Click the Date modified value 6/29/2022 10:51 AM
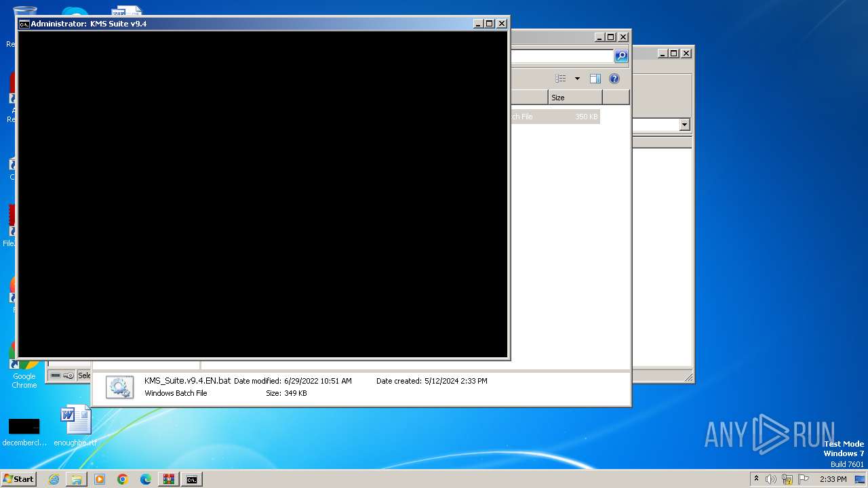This screenshot has width=868, height=488. point(317,381)
